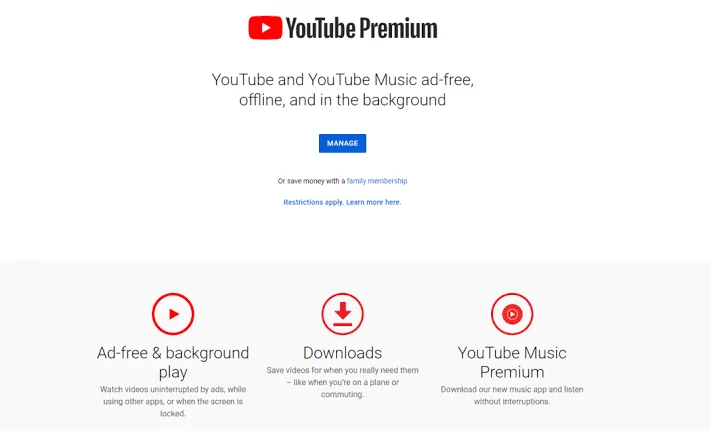Click the Save videos for when you description
Image resolution: width=711 pixels, height=431 pixels.
point(342,382)
